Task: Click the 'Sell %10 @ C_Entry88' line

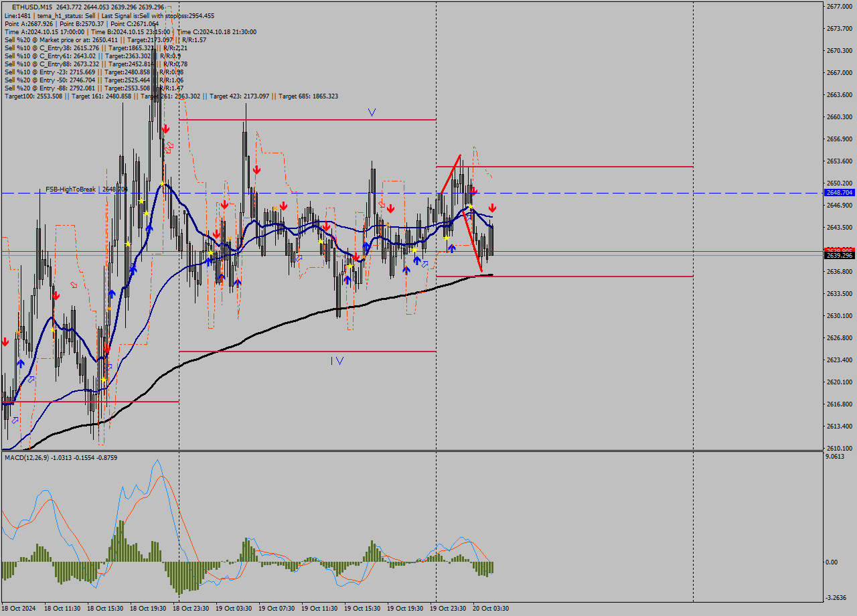Action: (x=96, y=64)
